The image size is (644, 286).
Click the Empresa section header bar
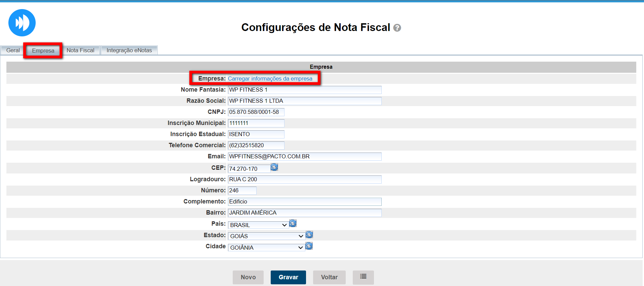tap(321, 67)
